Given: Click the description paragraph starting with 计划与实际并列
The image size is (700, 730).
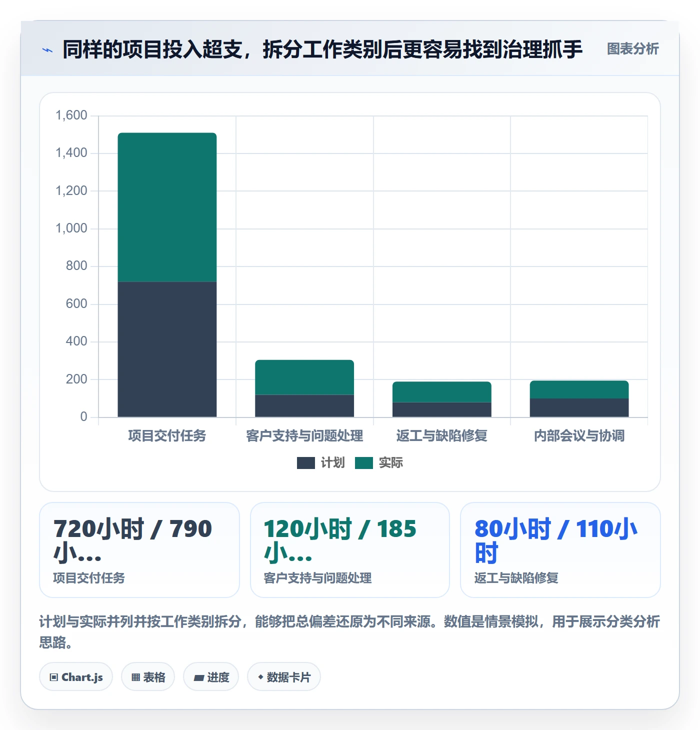Looking at the screenshot, I should 350,632.
